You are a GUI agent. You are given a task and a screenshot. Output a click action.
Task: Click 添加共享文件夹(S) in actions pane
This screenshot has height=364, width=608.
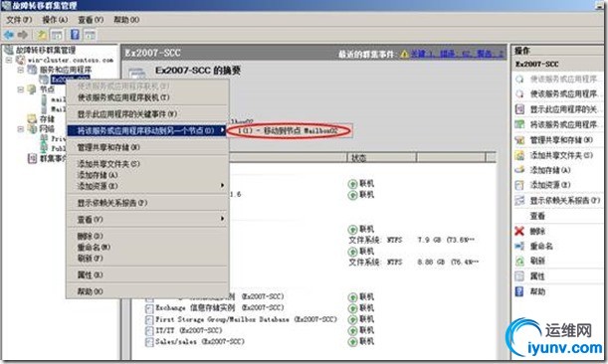(x=561, y=155)
